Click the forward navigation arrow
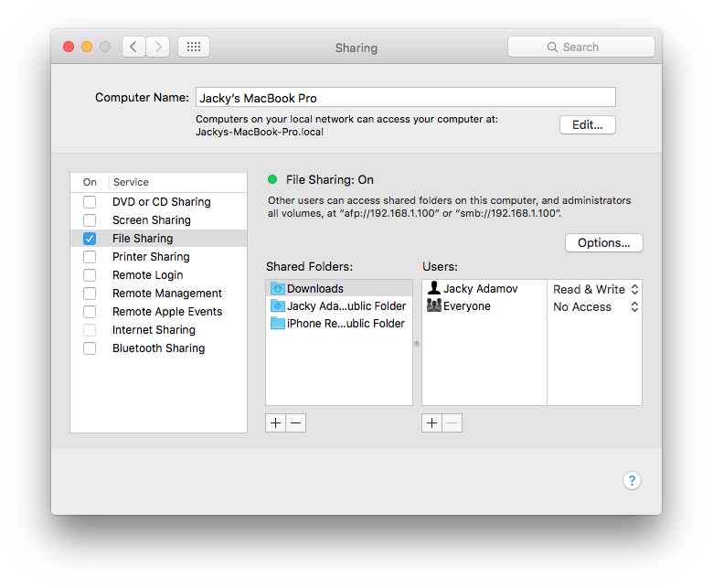The width and height of the screenshot is (713, 588). (x=157, y=47)
